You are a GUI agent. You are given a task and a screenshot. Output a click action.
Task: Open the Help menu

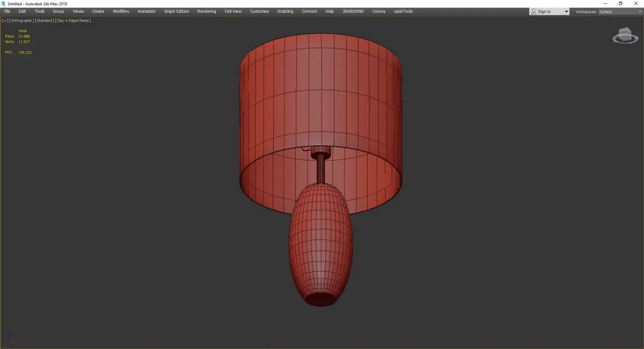point(330,11)
